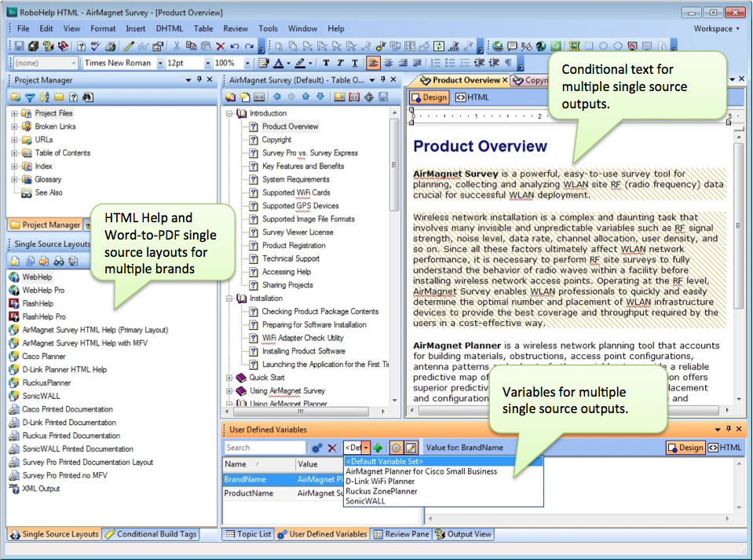Click the Paste clipboard icon

point(206,46)
